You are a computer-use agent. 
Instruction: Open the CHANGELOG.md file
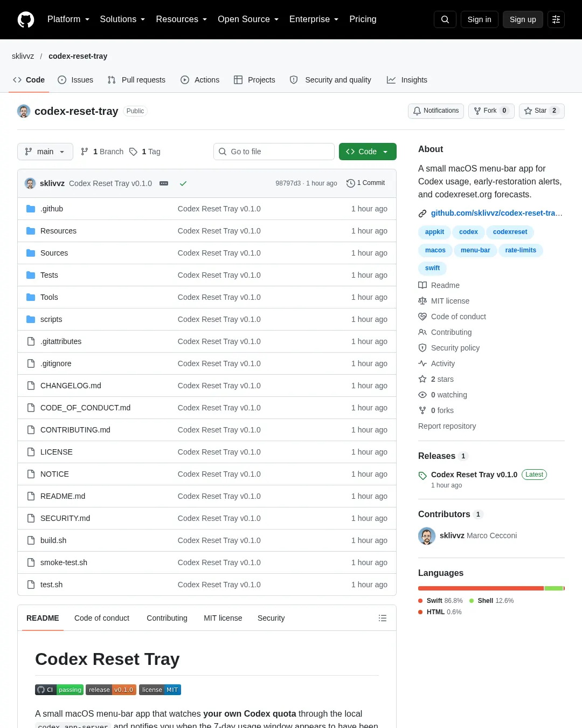[x=71, y=386]
